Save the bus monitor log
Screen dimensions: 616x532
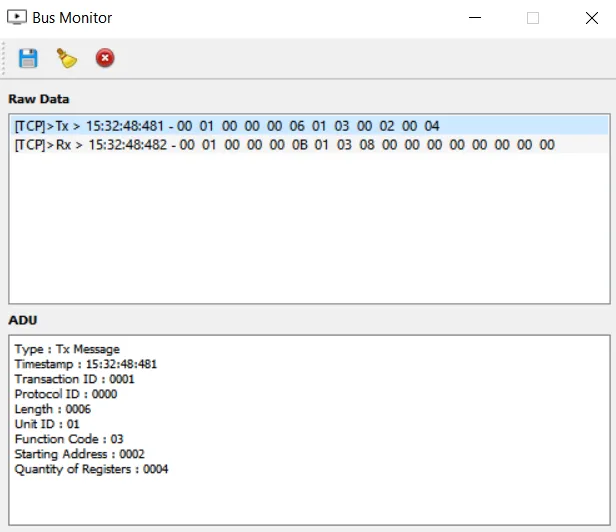[x=28, y=58]
